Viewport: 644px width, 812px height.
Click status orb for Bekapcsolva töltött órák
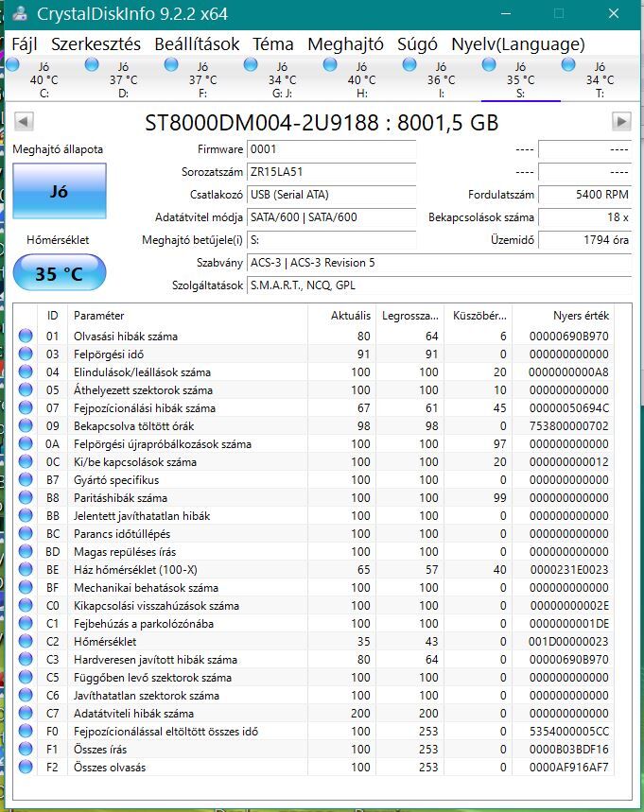tap(26, 425)
